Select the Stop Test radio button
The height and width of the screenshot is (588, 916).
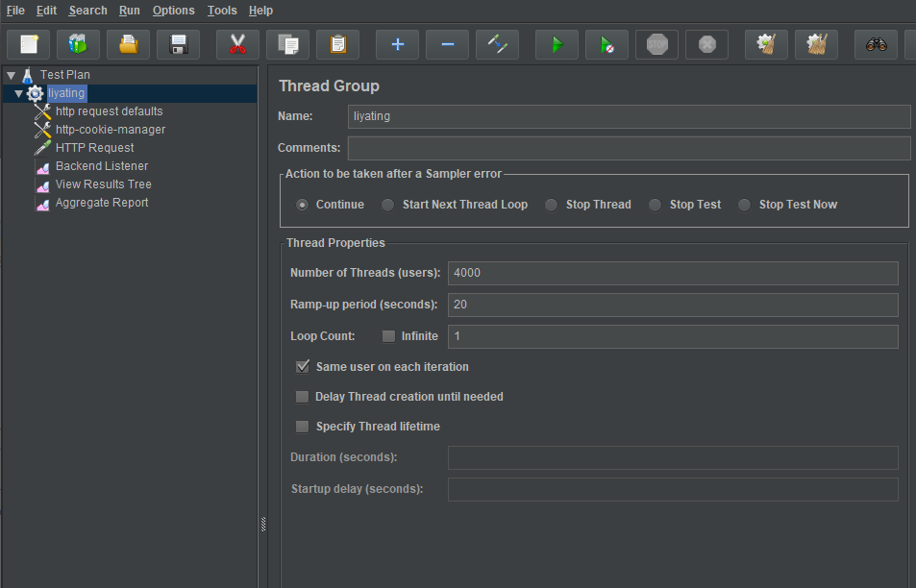tap(655, 205)
